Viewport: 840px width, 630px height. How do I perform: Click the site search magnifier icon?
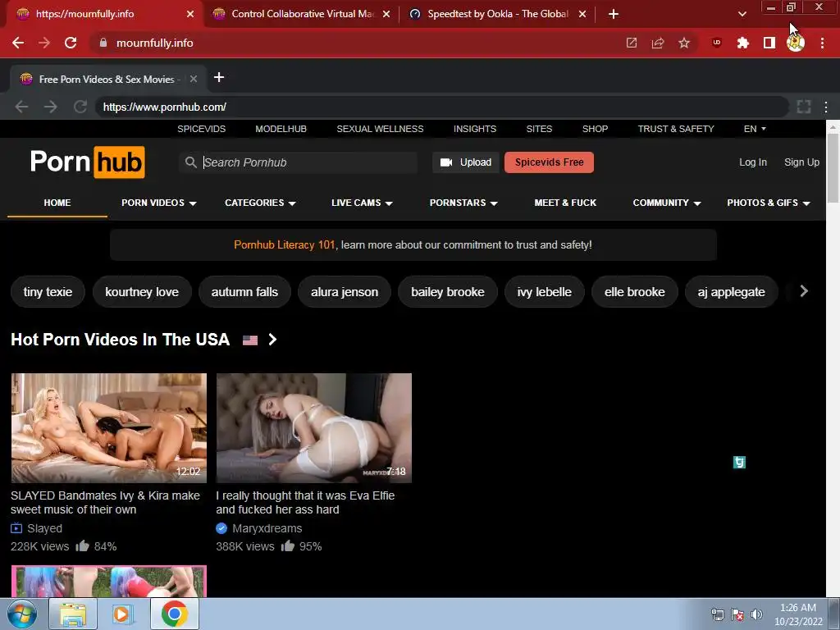190,162
